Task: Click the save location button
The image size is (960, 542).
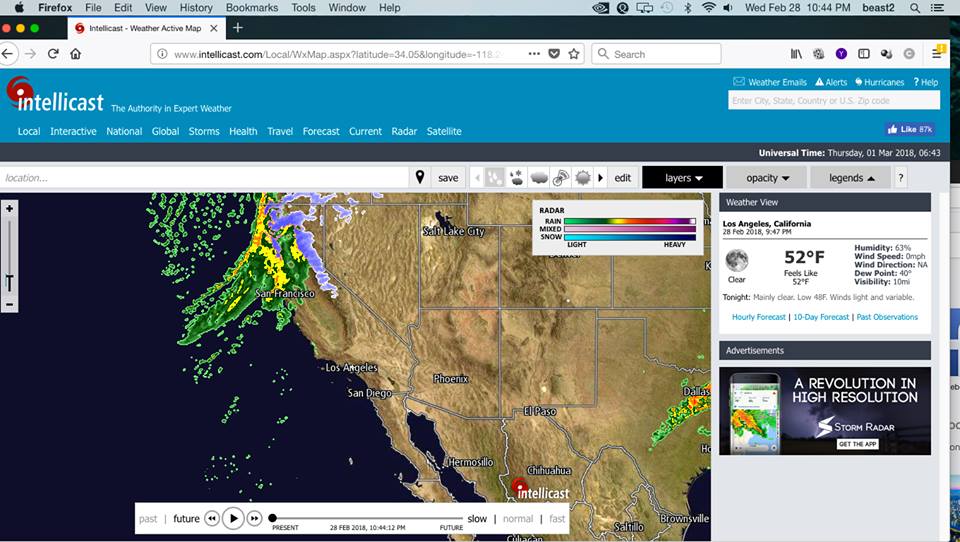Action: coord(448,178)
